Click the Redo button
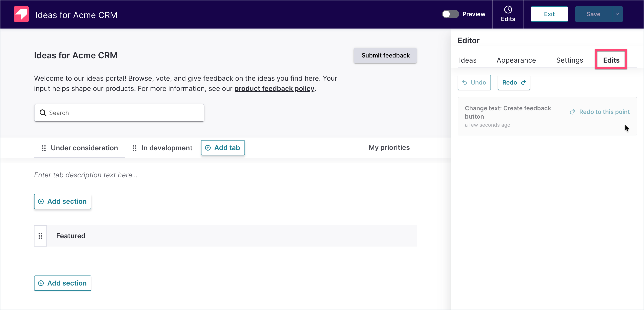Image resolution: width=644 pixels, height=310 pixels. [x=514, y=82]
